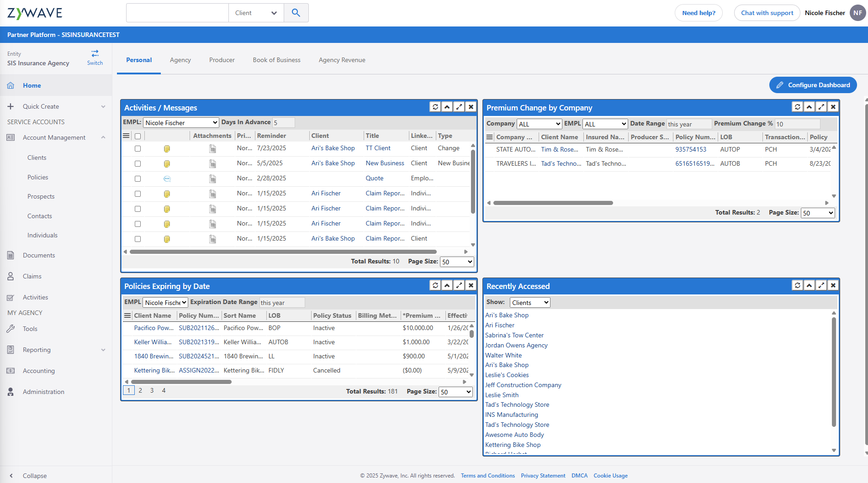Click the Activities grid horizontal scrollbar
Screen dimensions: 868x483
283,252
